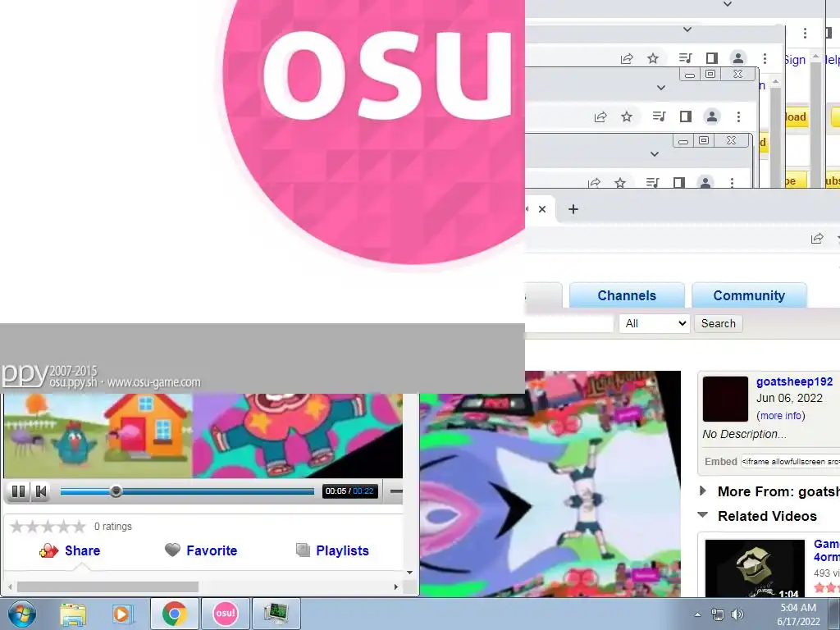Open Playlists for this video
Screen dimensions: 840x630
(x=342, y=550)
